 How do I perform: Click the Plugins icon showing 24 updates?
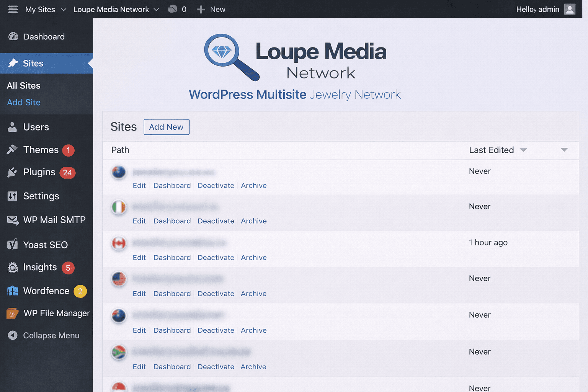[13, 172]
